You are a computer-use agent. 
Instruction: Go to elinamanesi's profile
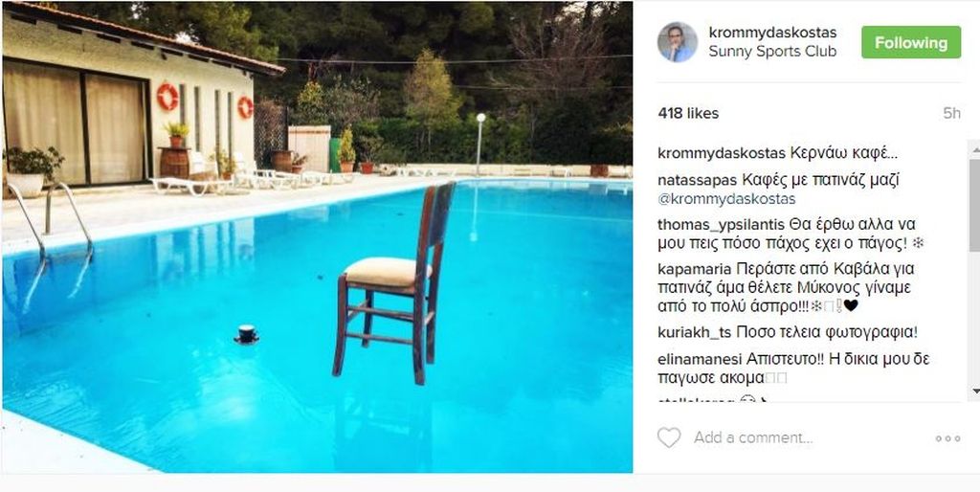[701, 359]
